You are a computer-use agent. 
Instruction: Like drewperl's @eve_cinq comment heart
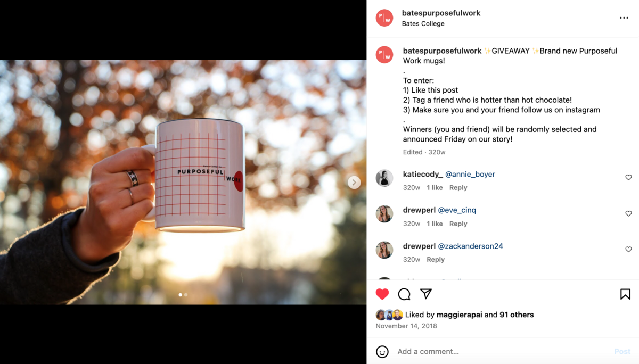[628, 213]
